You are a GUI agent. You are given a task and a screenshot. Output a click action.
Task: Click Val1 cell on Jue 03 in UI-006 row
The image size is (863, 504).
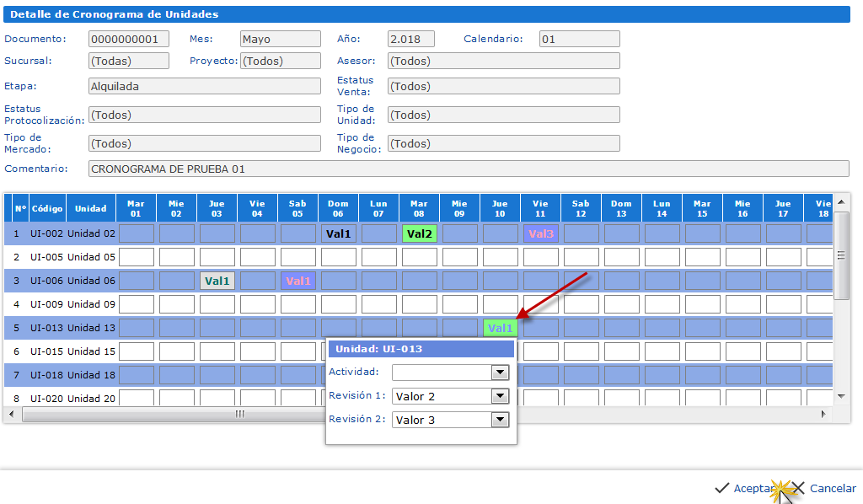(217, 281)
